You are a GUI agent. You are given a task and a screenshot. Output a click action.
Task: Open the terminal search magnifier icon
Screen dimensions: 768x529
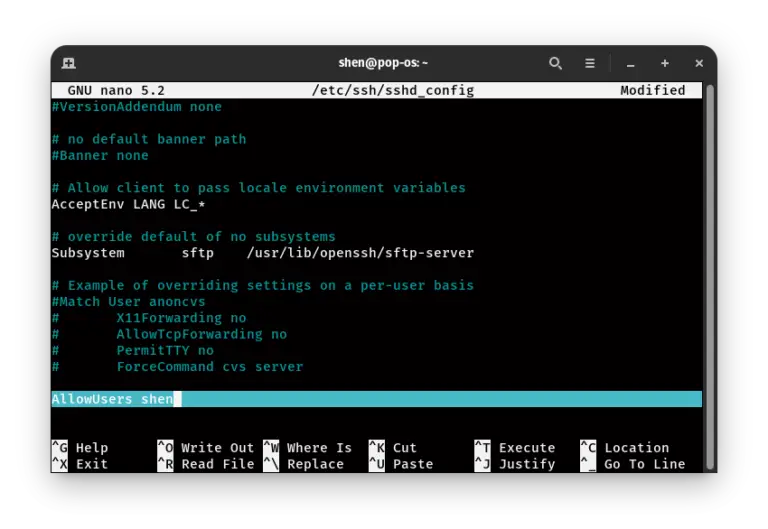[555, 63]
